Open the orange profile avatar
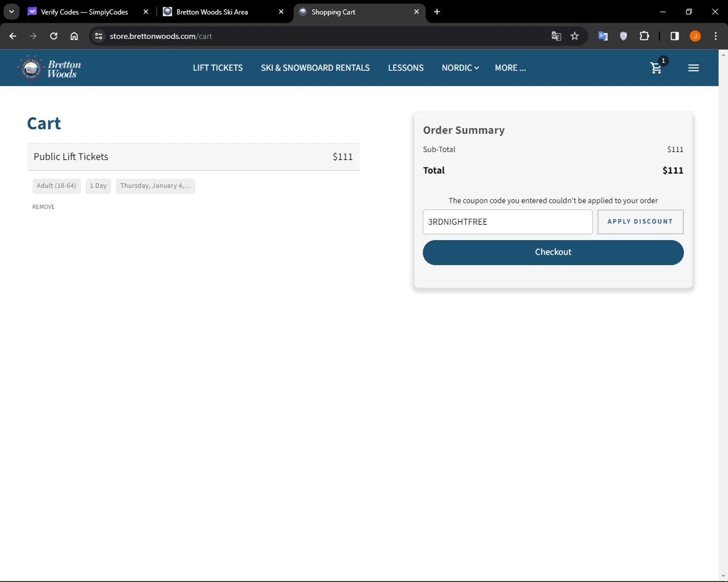Screen dimensions: 728x582 pos(695,36)
